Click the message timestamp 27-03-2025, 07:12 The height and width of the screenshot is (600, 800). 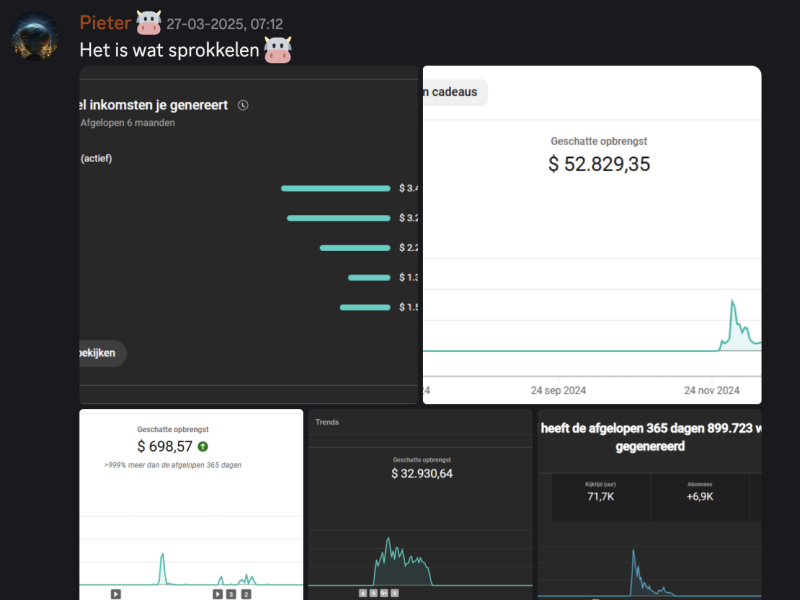pos(224,24)
